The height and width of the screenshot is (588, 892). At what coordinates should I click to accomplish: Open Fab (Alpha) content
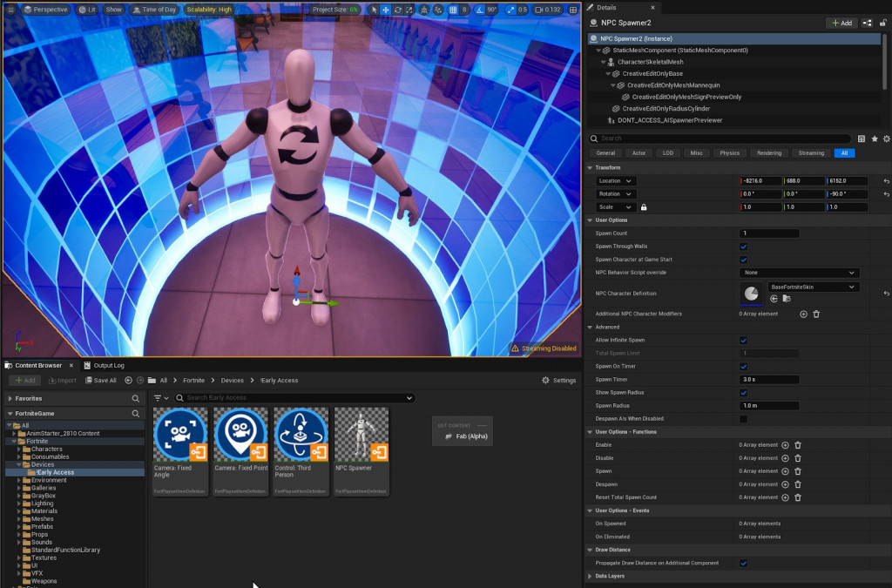(x=467, y=436)
